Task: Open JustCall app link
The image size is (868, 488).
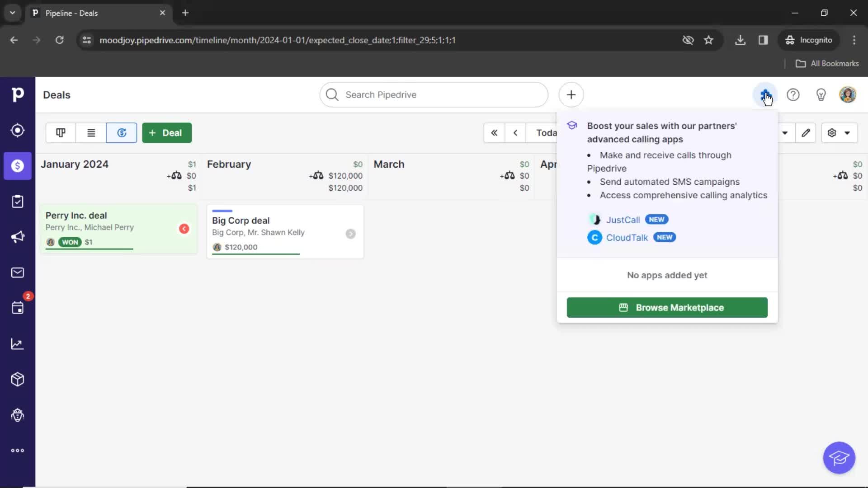Action: click(x=623, y=219)
